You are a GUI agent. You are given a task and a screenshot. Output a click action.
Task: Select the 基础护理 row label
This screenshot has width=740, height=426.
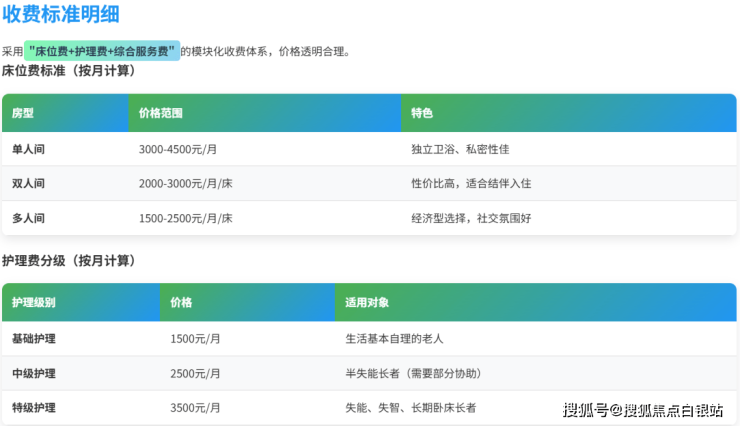pyautogui.click(x=34, y=339)
